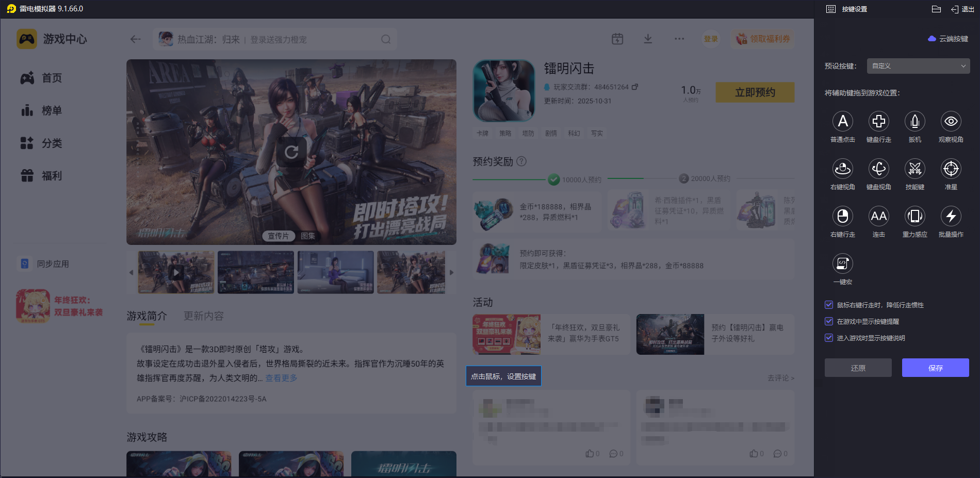Open the first video screenshot thumbnail
The height and width of the screenshot is (478, 980).
coord(176,272)
